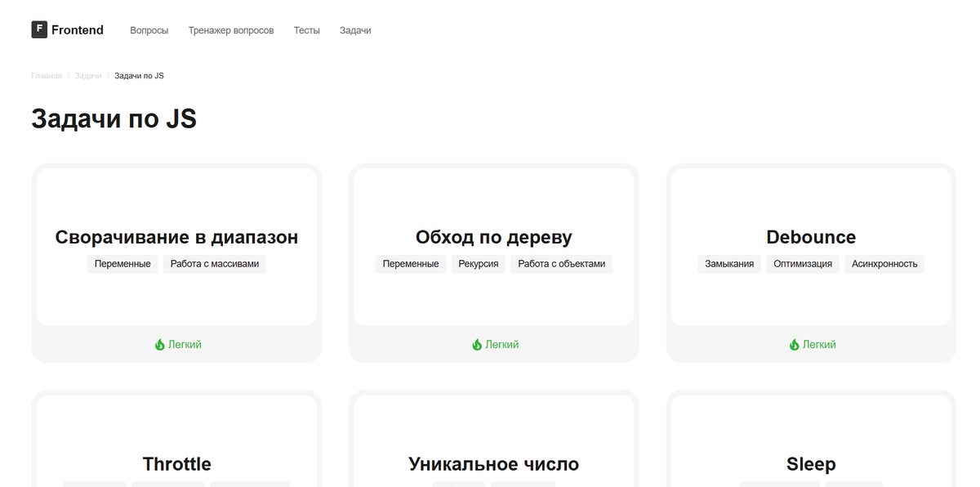
Task: Click Легкий label under Debounce
Action: tap(819, 345)
